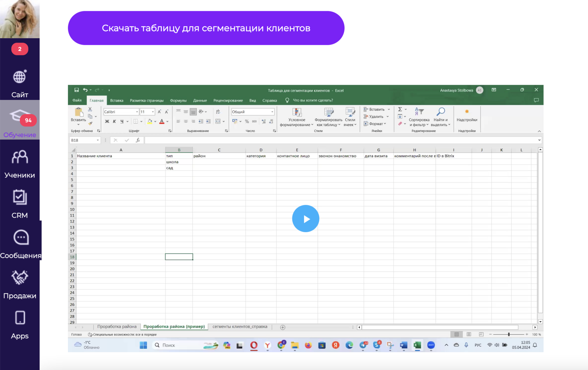Viewport: 588px width, 370px height.
Task: Select the Главная ribbon tab
Action: 97,100
